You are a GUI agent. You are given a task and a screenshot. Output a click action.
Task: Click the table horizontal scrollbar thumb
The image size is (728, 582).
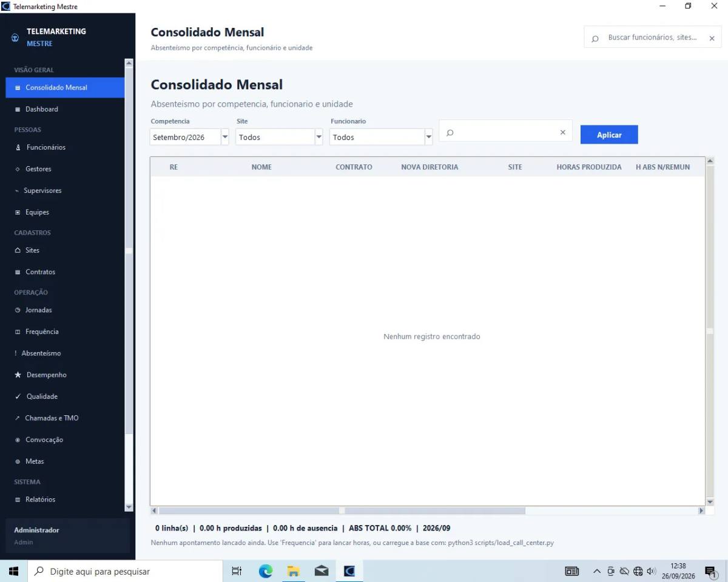coord(342,511)
